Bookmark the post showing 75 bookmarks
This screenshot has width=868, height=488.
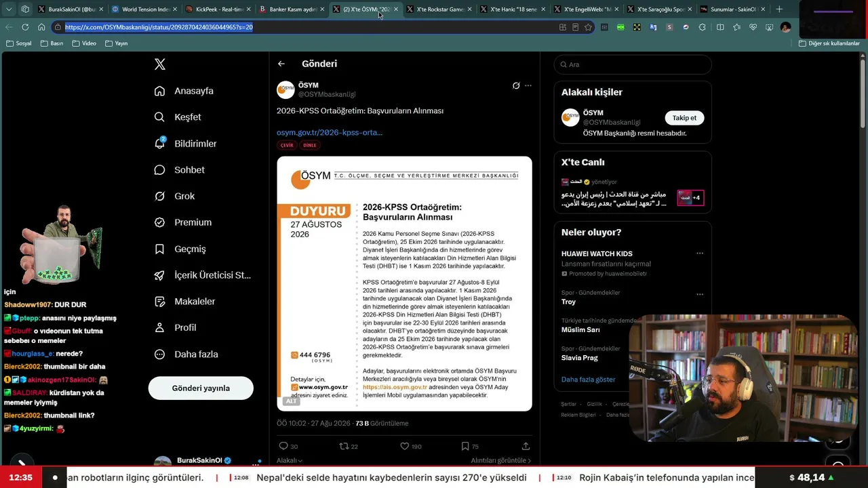point(470,446)
